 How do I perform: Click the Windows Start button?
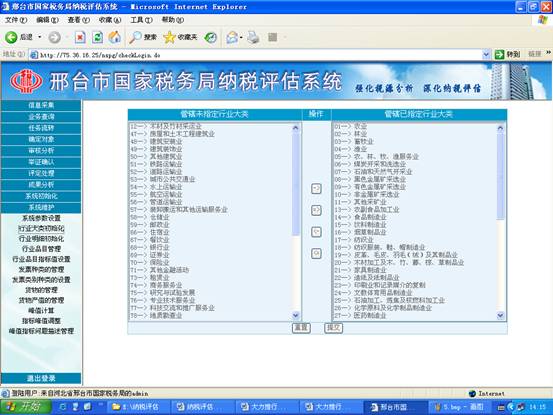25,407
